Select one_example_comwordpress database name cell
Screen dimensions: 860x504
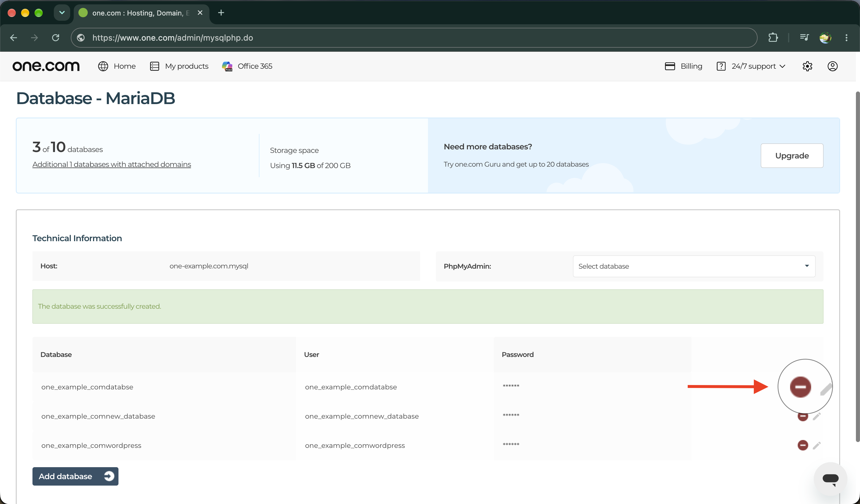click(91, 445)
